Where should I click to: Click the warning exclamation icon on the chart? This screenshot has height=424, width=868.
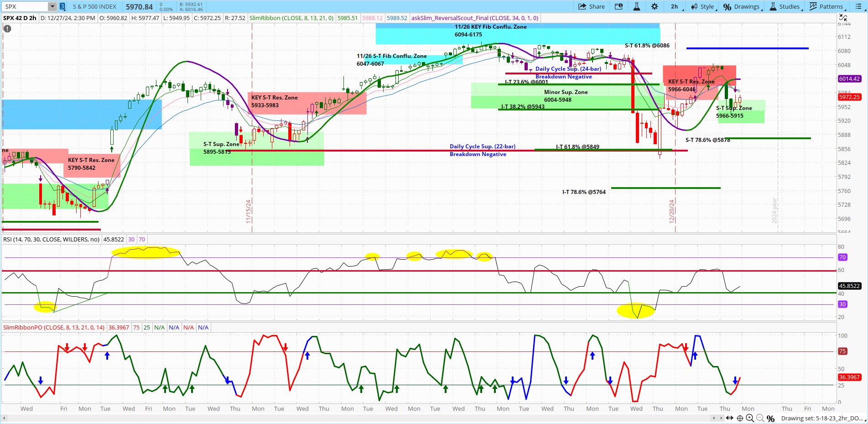pos(7,28)
